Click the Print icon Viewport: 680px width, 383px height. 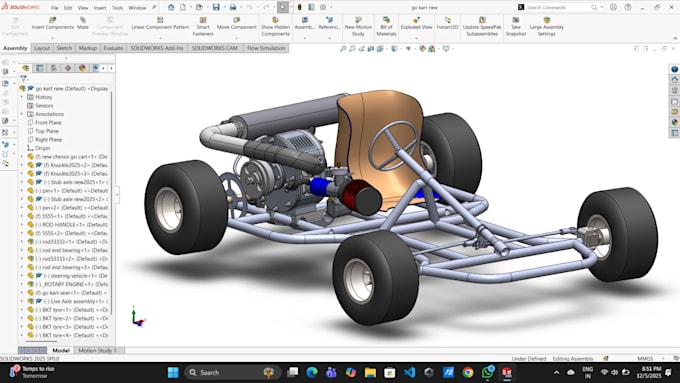click(233, 7)
